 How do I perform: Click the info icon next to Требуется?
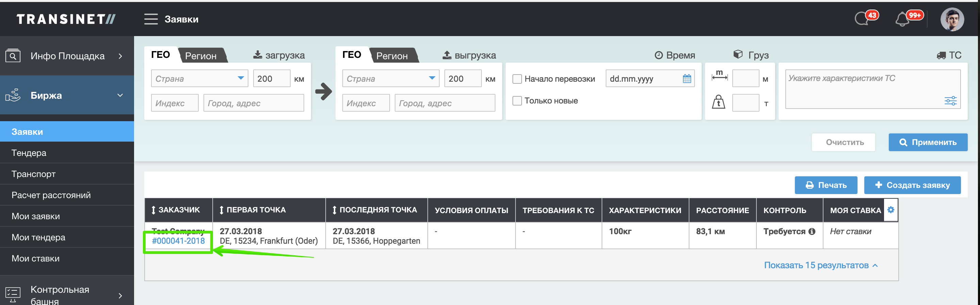click(x=812, y=231)
